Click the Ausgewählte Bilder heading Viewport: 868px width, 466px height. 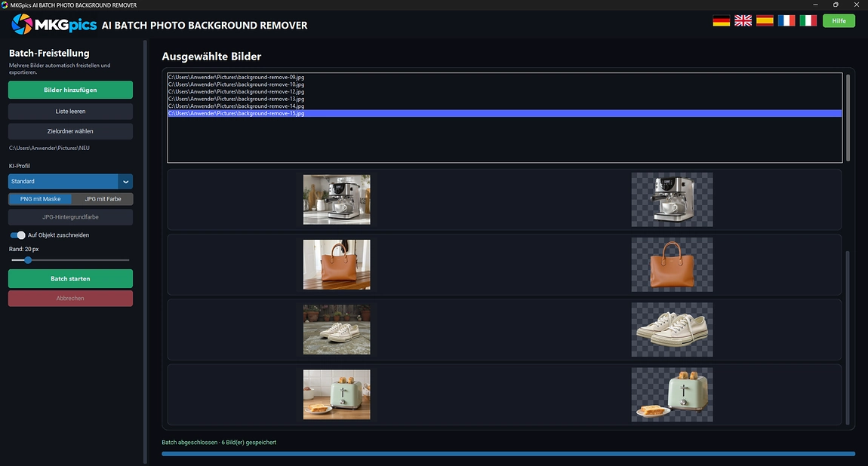[211, 57]
